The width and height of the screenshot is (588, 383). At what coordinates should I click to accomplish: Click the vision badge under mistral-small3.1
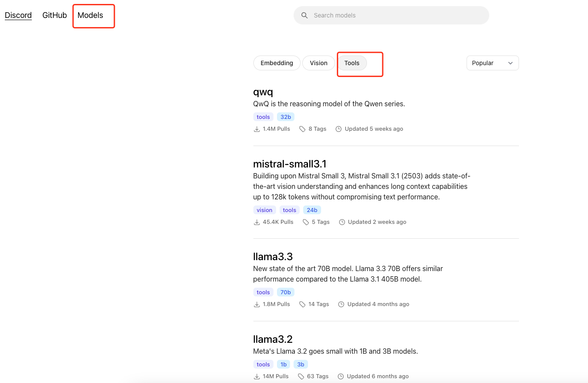coord(265,210)
